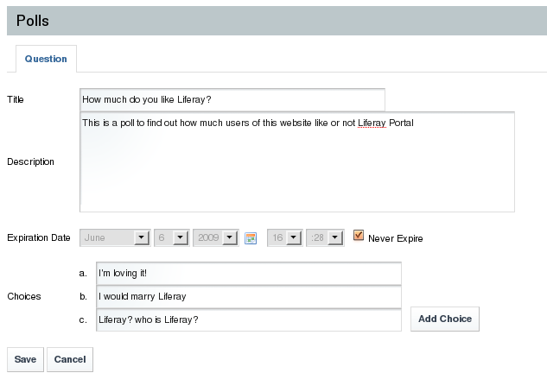547x392 pixels.
Task: Click the Never Expire label text
Action: click(x=395, y=238)
